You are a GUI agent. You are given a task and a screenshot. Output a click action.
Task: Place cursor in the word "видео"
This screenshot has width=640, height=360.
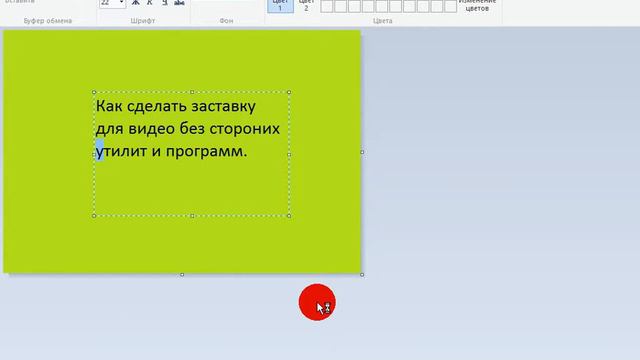point(152,129)
